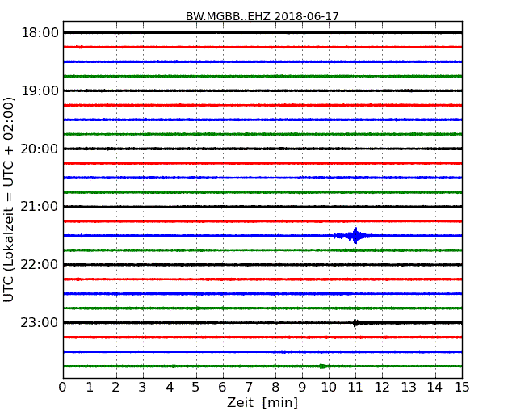This screenshot has height=420, width=525.
Task: Click the 0 tick on Zeit axis
Action: pyautogui.click(x=63, y=388)
